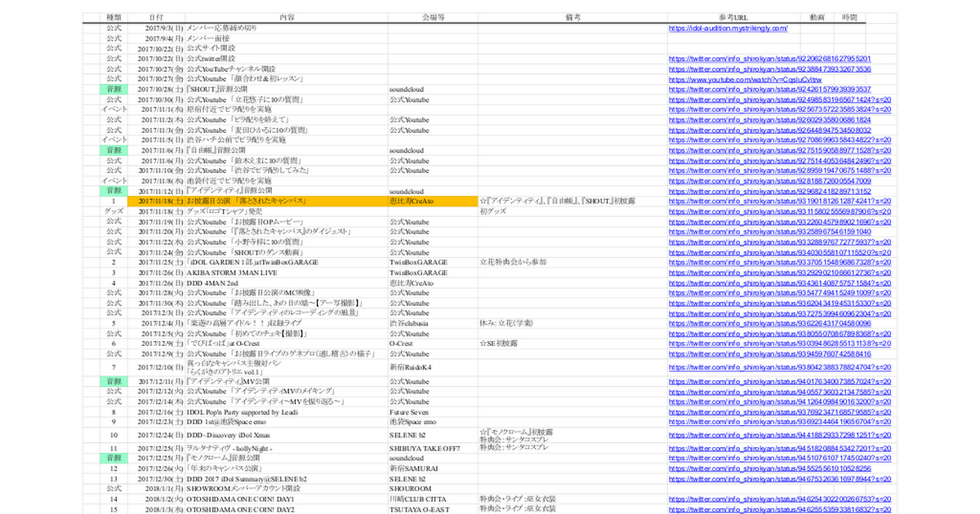This screenshot has height=514, width=980.
Task: Click the DDD 4MAN 2nd cell
Action: (x=287, y=282)
